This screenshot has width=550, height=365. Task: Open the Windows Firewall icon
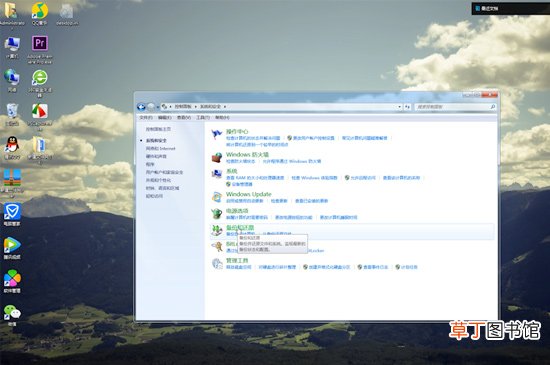click(217, 157)
